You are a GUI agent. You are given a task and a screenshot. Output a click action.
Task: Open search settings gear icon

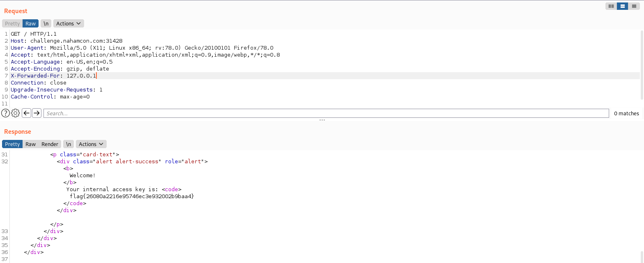click(x=16, y=113)
